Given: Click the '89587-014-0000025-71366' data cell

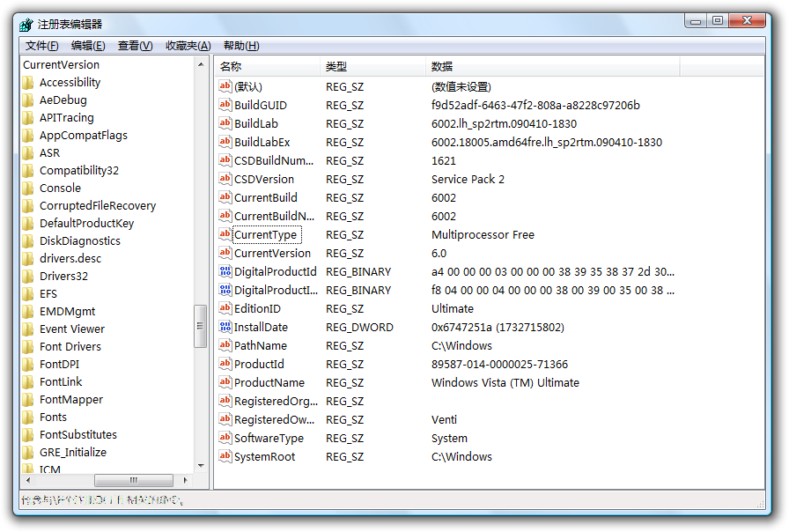Looking at the screenshot, I should 499,364.
